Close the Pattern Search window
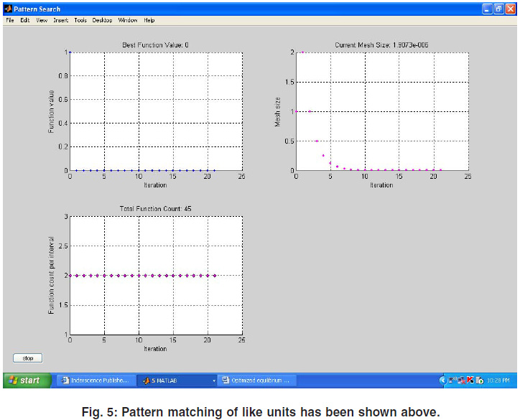Viewport: 520px width, 420px height. [511, 9]
